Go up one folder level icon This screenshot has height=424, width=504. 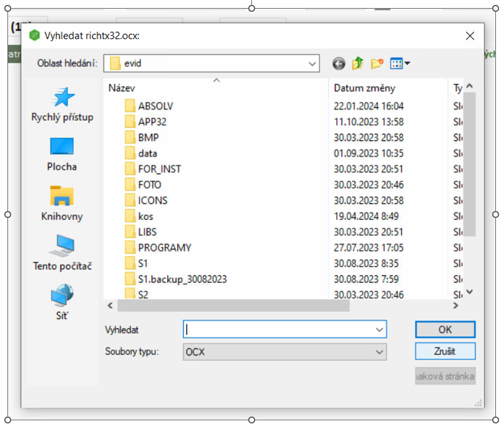357,63
